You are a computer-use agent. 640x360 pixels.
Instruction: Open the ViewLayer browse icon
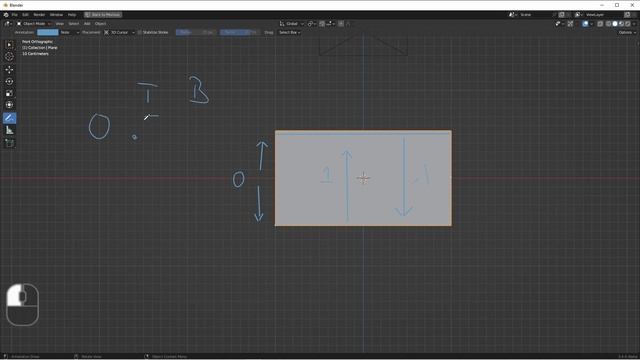pyautogui.click(x=579, y=15)
